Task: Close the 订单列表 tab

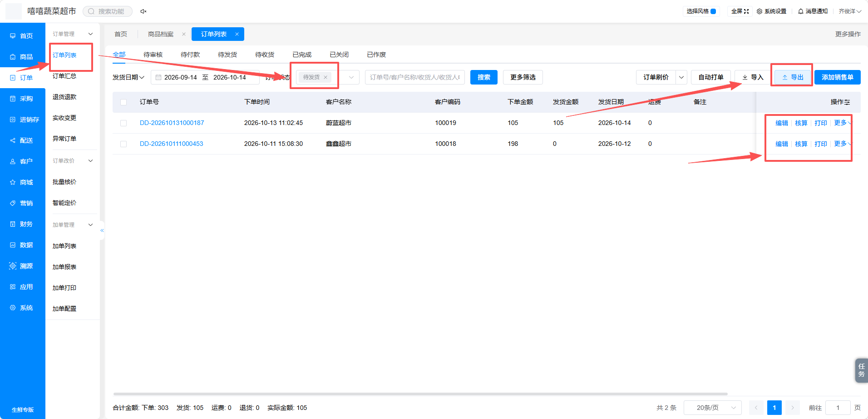Action: click(237, 34)
